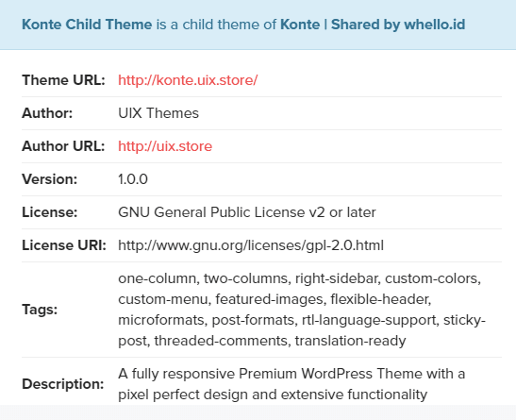Viewport: 516px width, 420px height.
Task: Click the 'flexible-header' tag text
Action: pos(380,299)
